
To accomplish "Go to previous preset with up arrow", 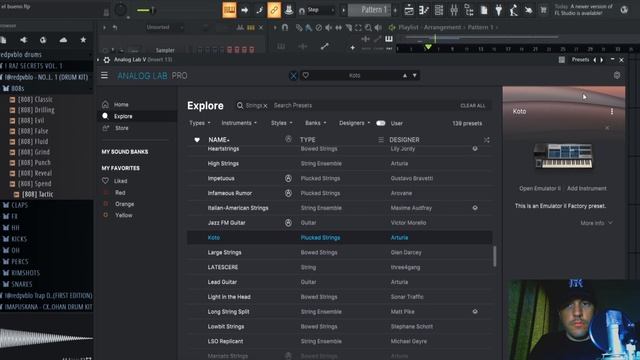I will 404,76.
